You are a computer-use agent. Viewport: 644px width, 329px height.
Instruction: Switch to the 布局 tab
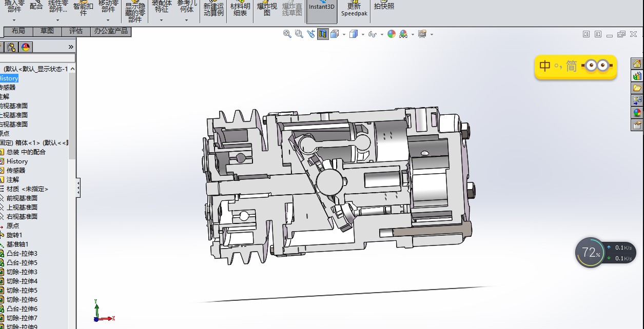click(18, 31)
